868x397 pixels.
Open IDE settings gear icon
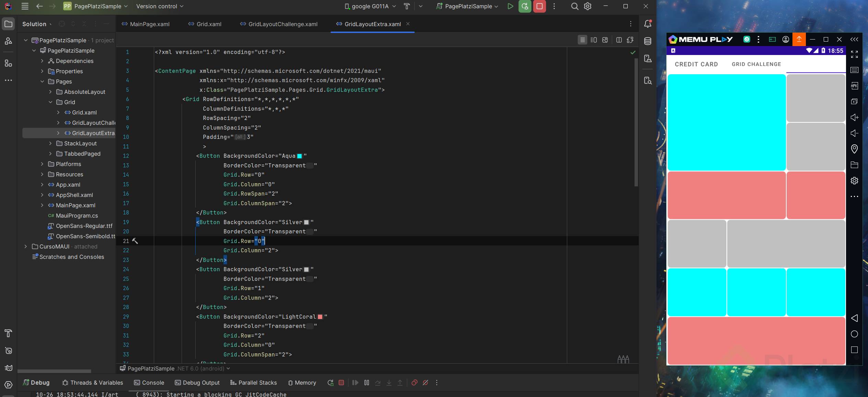(x=587, y=6)
